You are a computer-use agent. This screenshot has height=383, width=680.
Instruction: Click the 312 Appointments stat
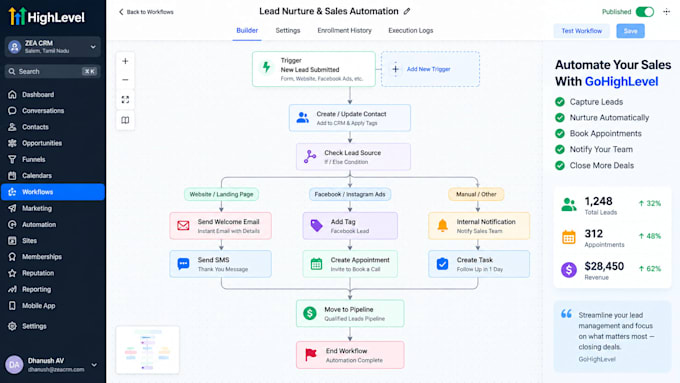(612, 238)
